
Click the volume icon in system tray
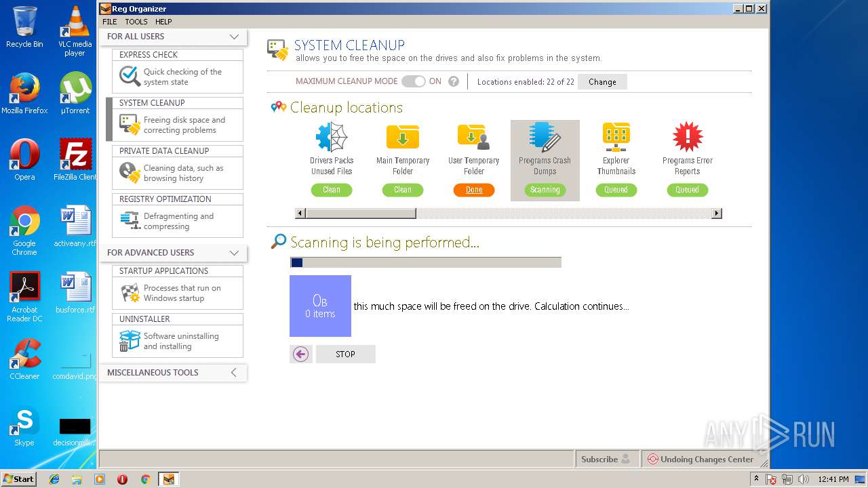(804, 479)
